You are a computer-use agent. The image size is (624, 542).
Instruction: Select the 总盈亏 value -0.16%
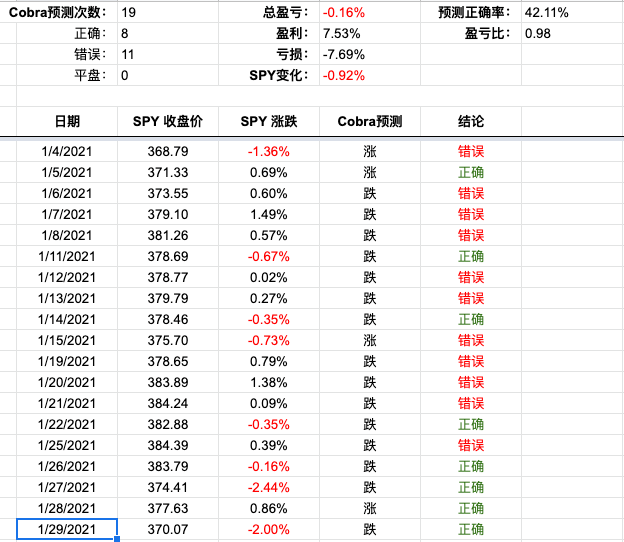point(370,12)
